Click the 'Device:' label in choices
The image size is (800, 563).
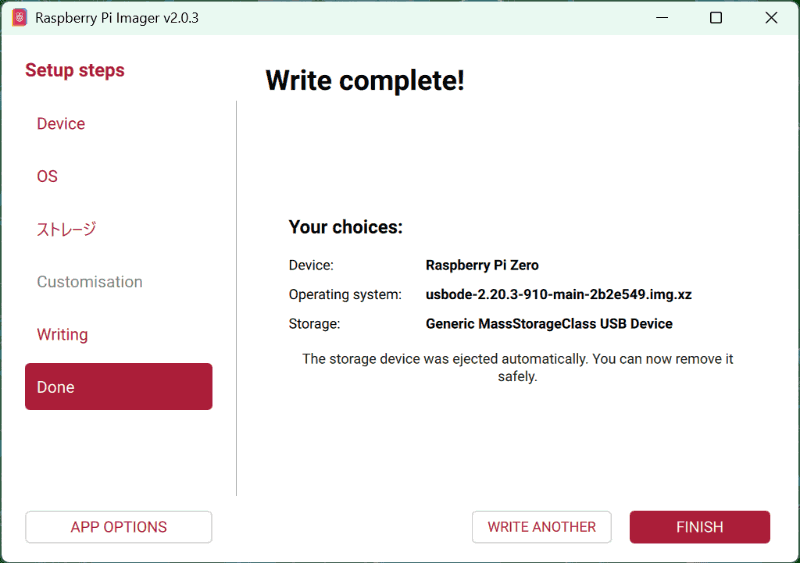tap(311, 265)
